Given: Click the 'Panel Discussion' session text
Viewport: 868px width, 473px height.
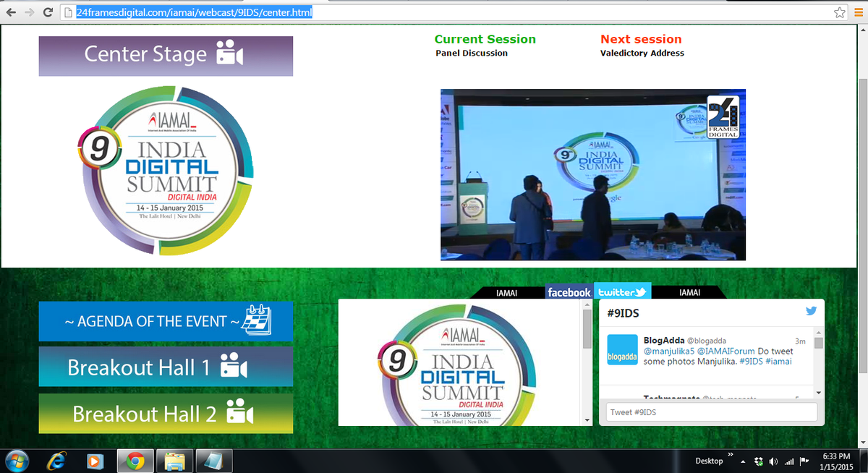Looking at the screenshot, I should (472, 54).
